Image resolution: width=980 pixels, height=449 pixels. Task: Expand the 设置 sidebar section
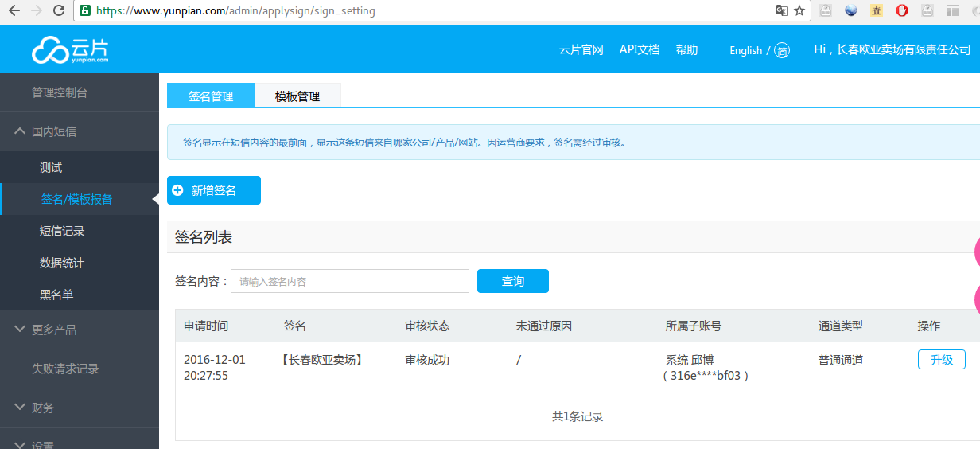80,439
